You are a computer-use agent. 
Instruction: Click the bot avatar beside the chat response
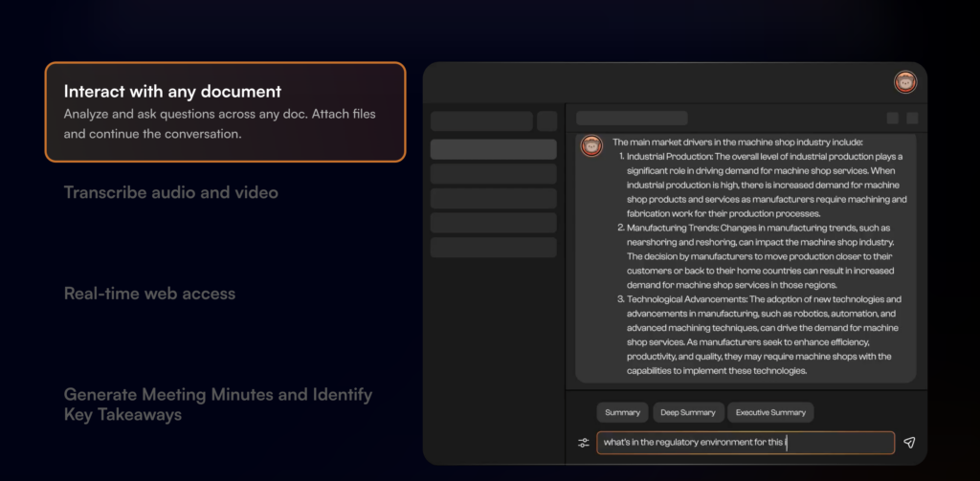coord(591,145)
